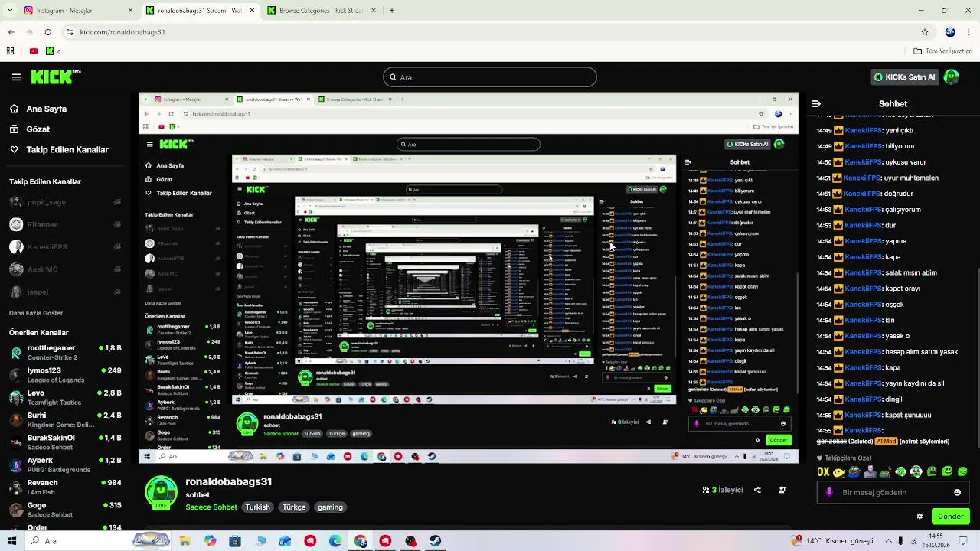
Task: Open chat settings gear icon
Action: [x=920, y=517]
